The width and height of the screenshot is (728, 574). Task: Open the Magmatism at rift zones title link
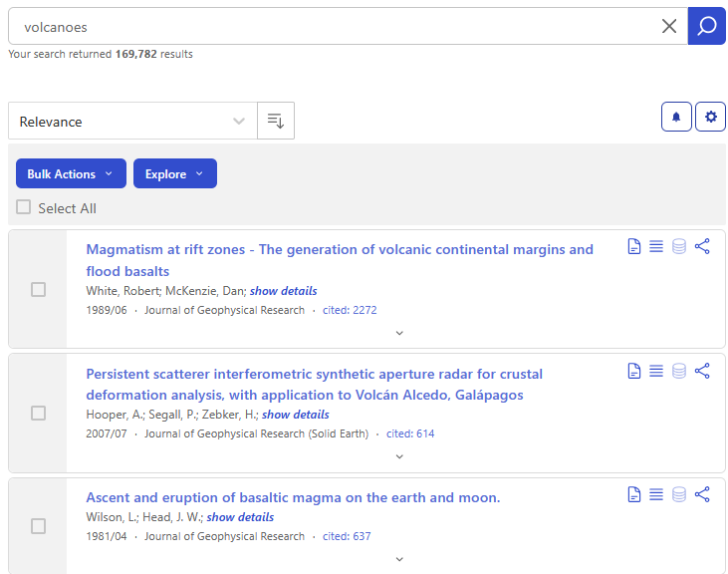coord(340,260)
